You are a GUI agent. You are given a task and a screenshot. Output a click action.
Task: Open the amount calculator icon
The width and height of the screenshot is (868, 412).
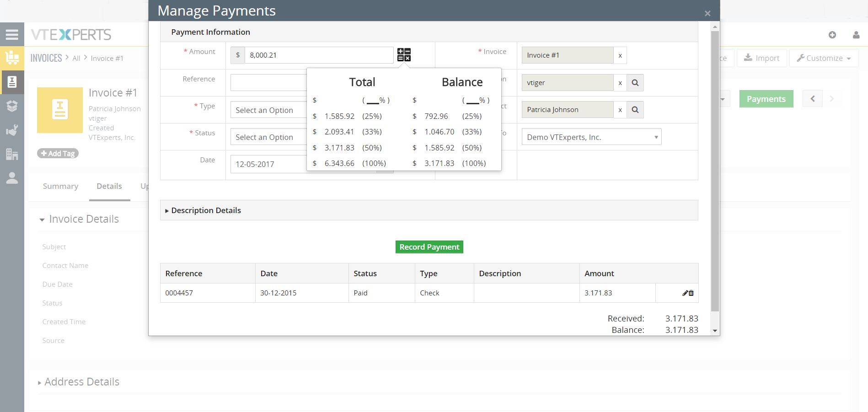404,55
